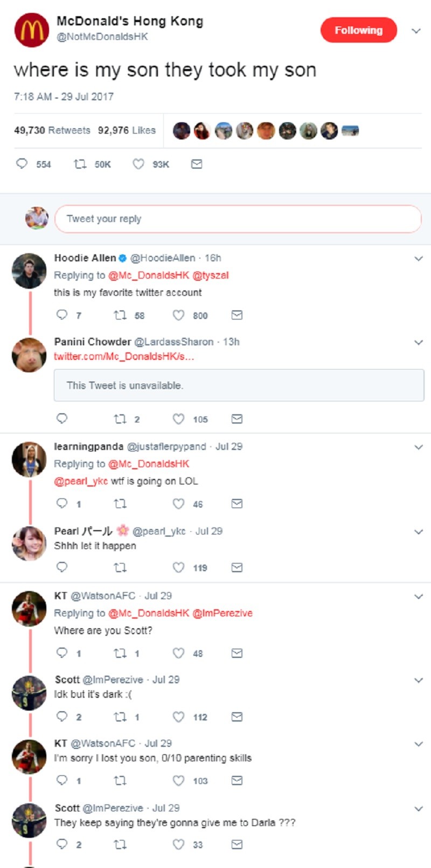Like the main McDonald's Hong Kong tweet
The width and height of the screenshot is (431, 868).
click(x=138, y=164)
